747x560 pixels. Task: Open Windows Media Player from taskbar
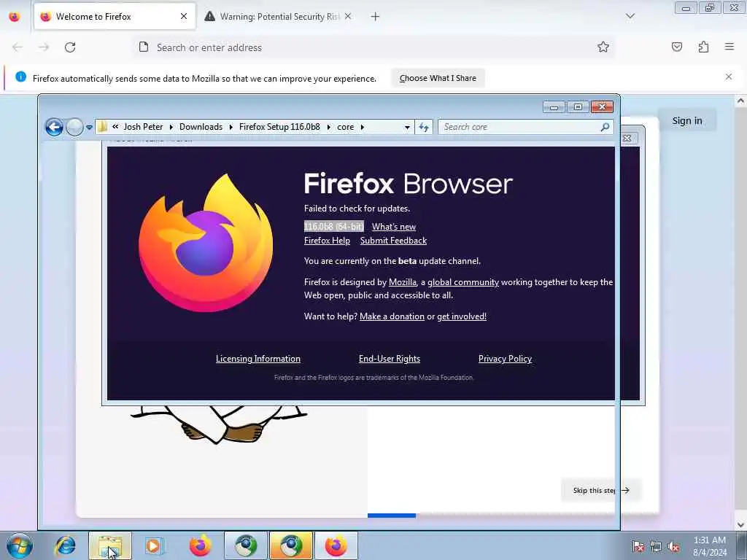(x=154, y=545)
